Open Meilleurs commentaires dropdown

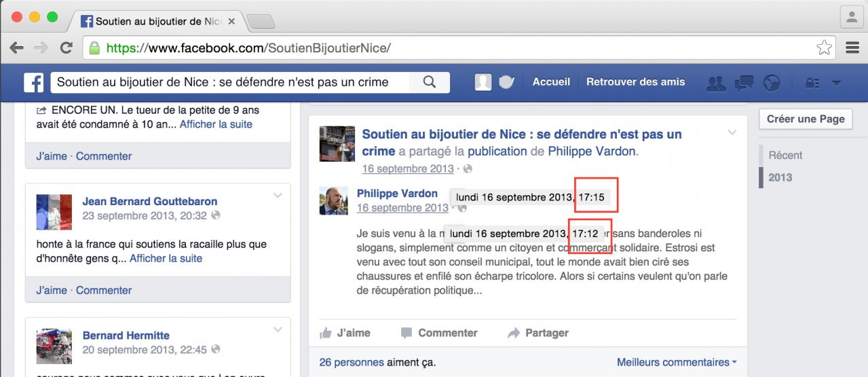coord(677,362)
